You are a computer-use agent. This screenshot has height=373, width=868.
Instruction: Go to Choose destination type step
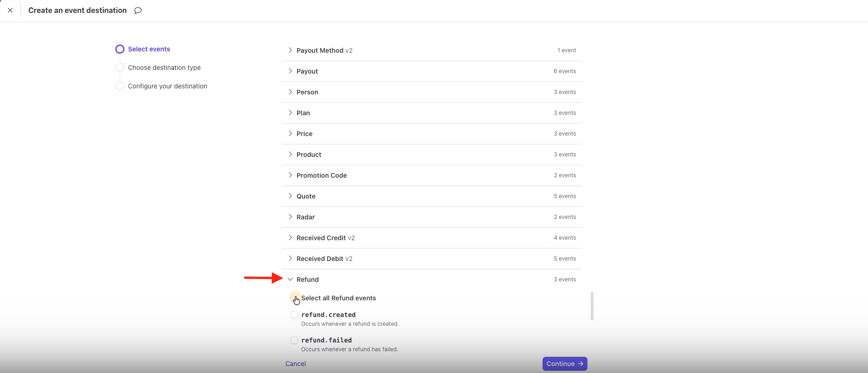coord(164,68)
